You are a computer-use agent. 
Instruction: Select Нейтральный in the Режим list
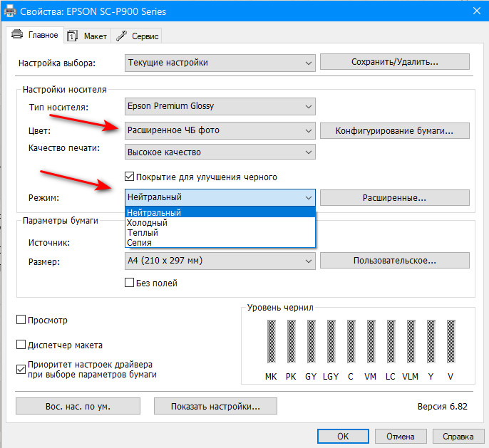coord(220,213)
